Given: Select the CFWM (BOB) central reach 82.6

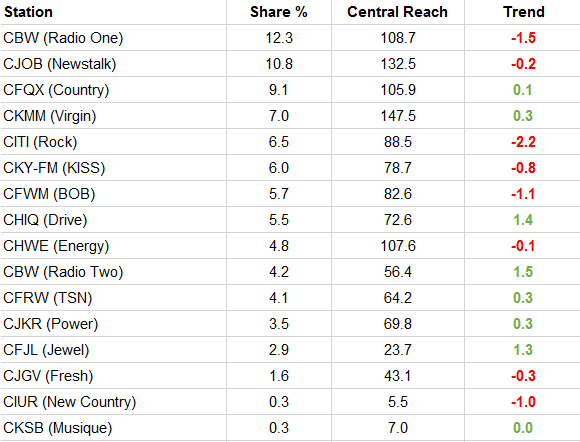Looking at the screenshot, I should coord(398,194).
